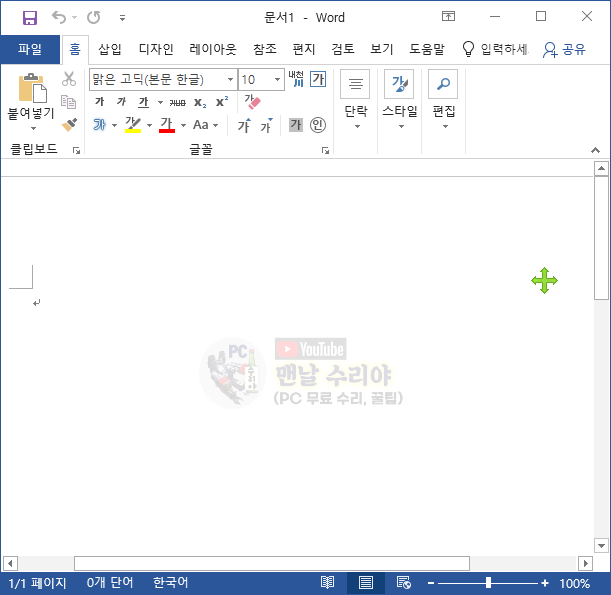This screenshot has width=611, height=595.
Task: Toggle underline formatting
Action: pyautogui.click(x=143, y=102)
